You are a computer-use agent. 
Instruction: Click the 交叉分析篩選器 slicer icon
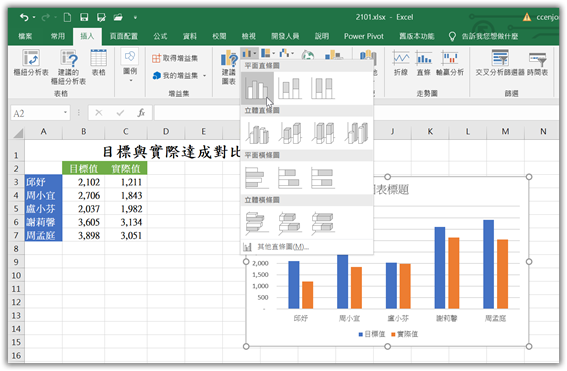coord(500,63)
